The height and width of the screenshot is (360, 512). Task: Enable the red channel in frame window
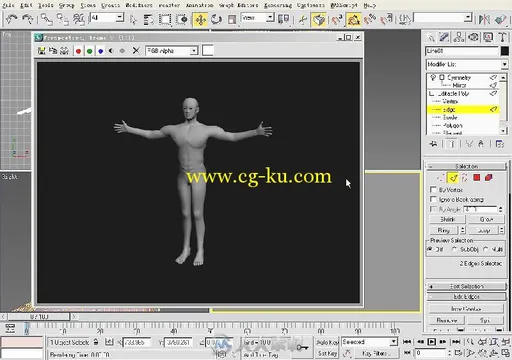click(78, 51)
